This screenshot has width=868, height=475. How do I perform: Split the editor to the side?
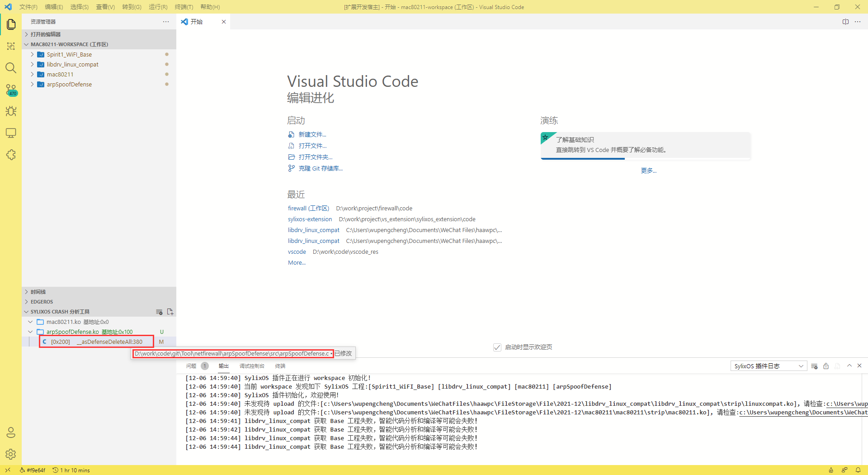click(845, 22)
